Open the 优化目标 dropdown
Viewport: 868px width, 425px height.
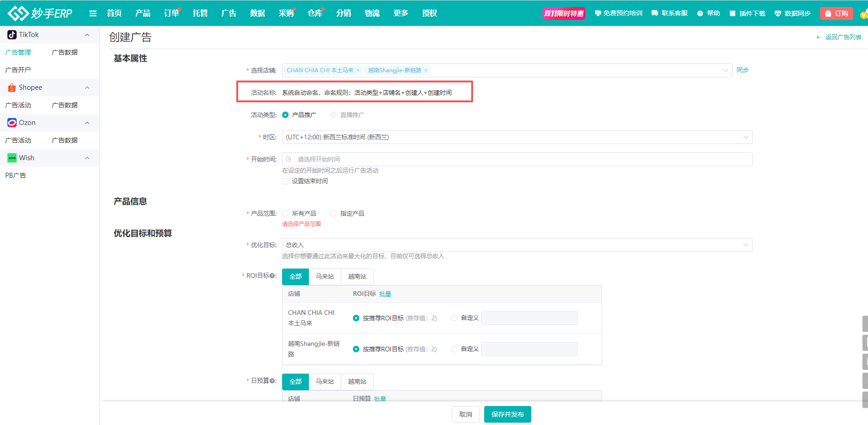[517, 245]
